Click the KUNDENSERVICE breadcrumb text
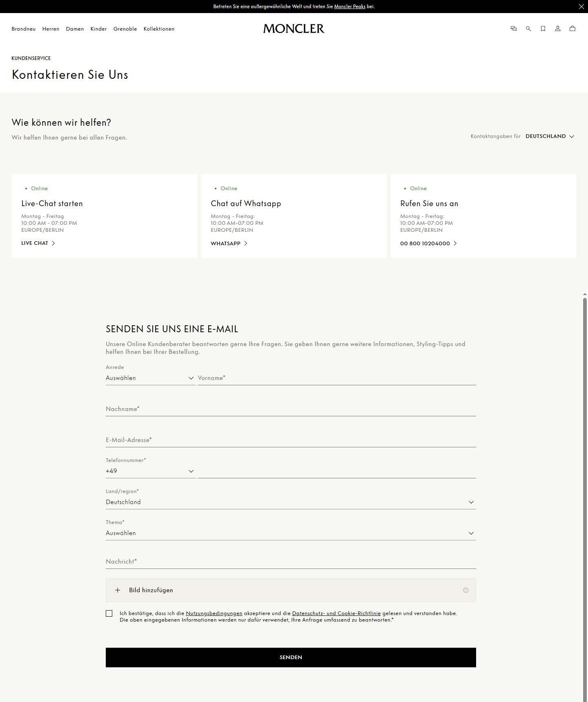 (x=31, y=58)
